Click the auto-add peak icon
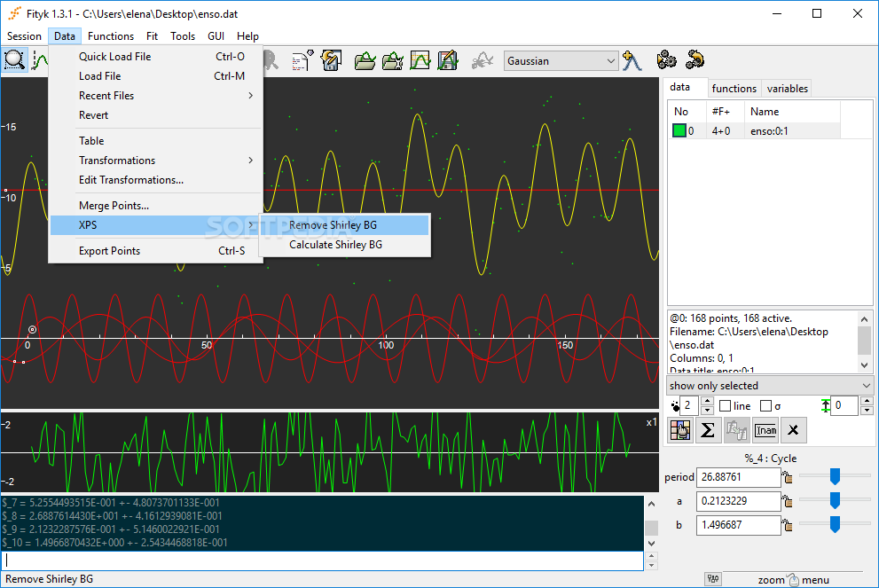The height and width of the screenshot is (588, 879). pos(632,60)
